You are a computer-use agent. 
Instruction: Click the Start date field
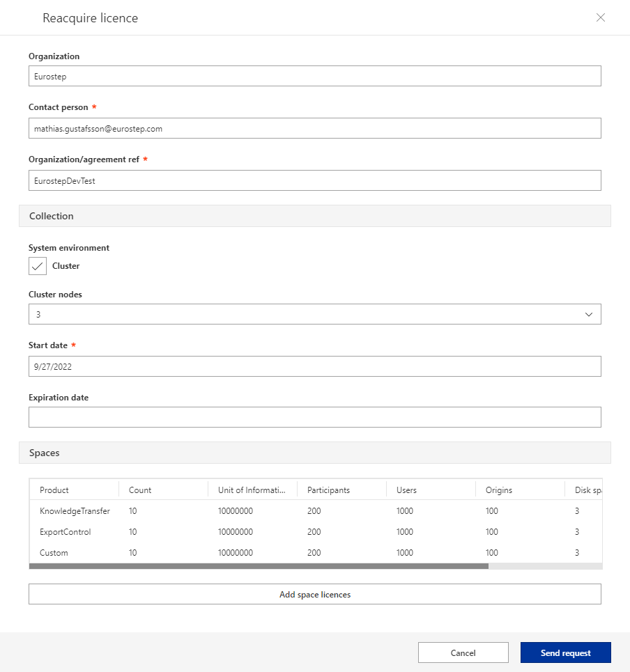click(314, 366)
